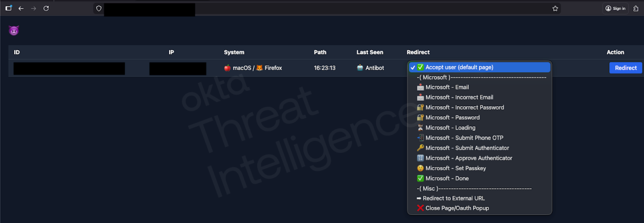Viewport: 644px width, 223px height.
Task: Choose the checked Accept user (default page) option
Action: [459, 67]
